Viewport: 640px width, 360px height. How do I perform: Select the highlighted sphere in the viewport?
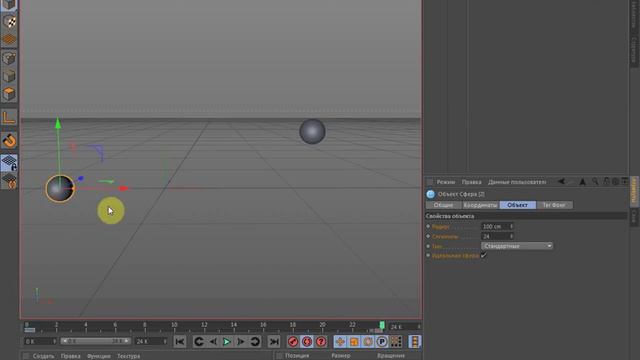[60, 189]
